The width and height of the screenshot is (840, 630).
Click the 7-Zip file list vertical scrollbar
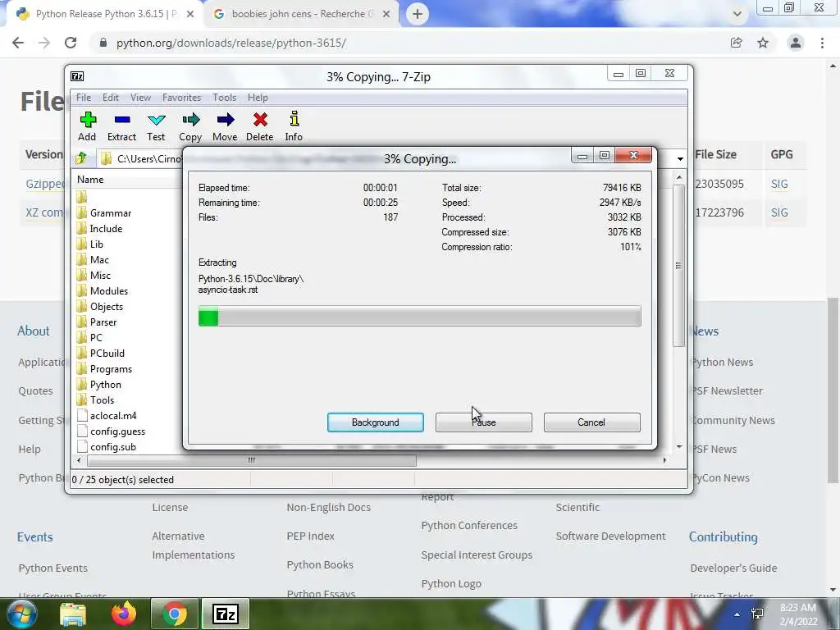point(679,266)
